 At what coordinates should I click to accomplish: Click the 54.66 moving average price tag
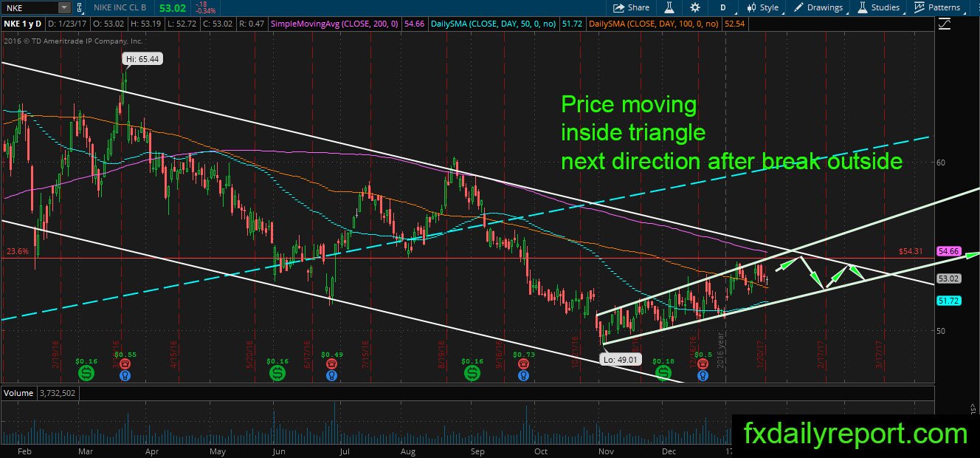pos(948,251)
